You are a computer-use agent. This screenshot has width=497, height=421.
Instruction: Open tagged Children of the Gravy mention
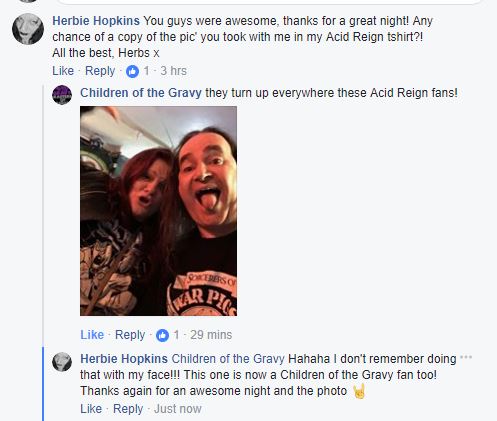click(x=228, y=359)
